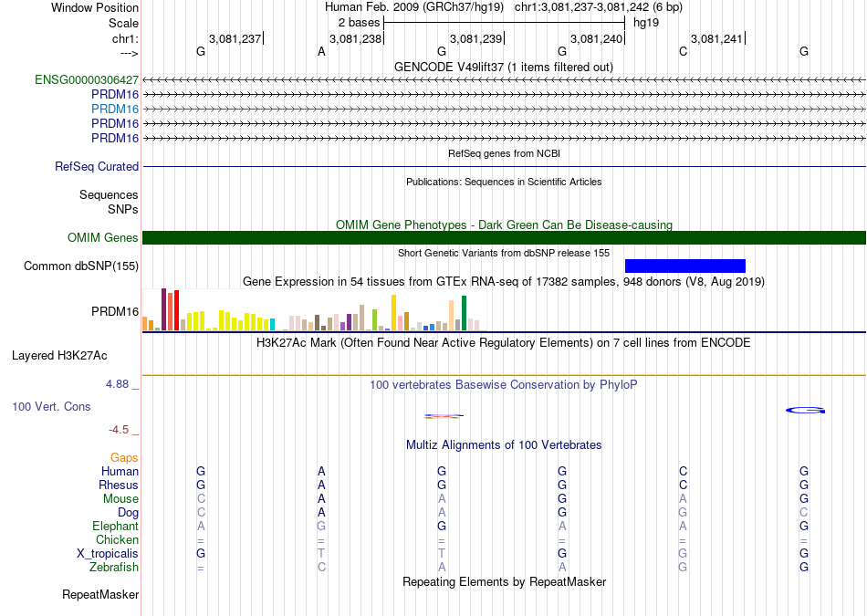Click the 3,081,238 coordinate label
Viewport: 867px width, 616px height.
click(x=356, y=38)
